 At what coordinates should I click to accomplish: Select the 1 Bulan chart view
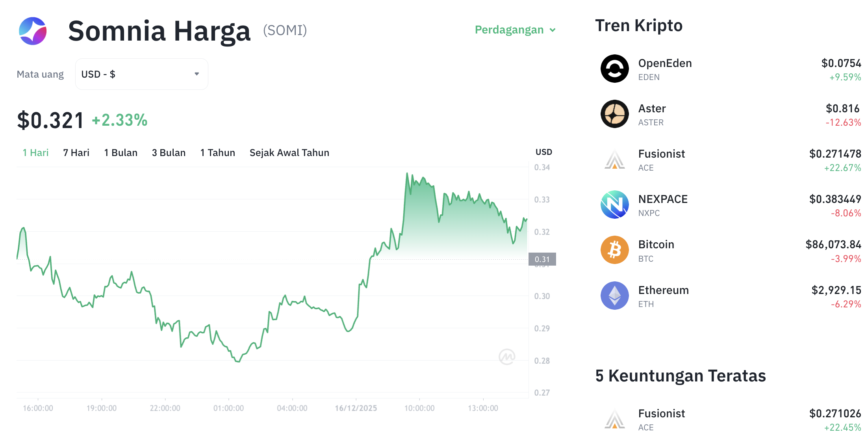tap(121, 153)
